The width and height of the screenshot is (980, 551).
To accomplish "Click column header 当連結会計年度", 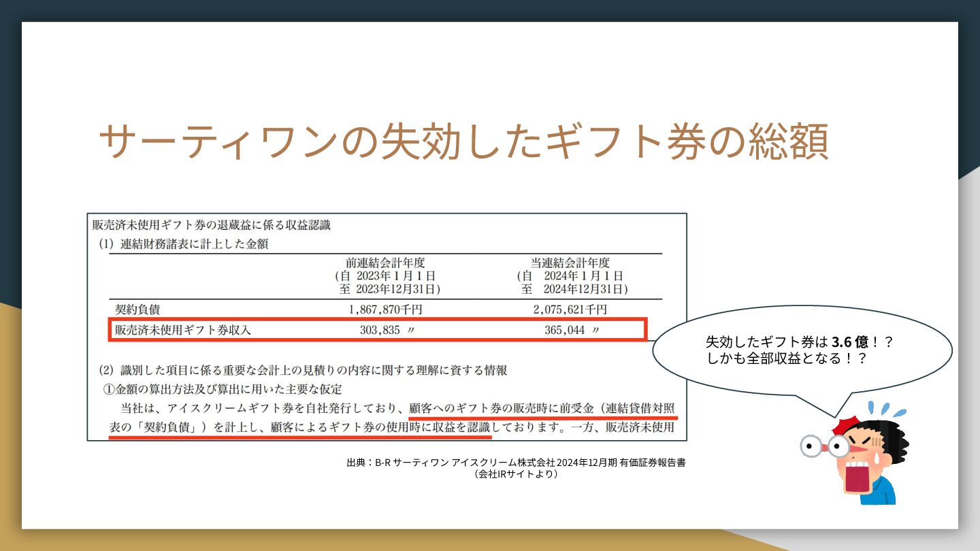I will click(x=570, y=262).
